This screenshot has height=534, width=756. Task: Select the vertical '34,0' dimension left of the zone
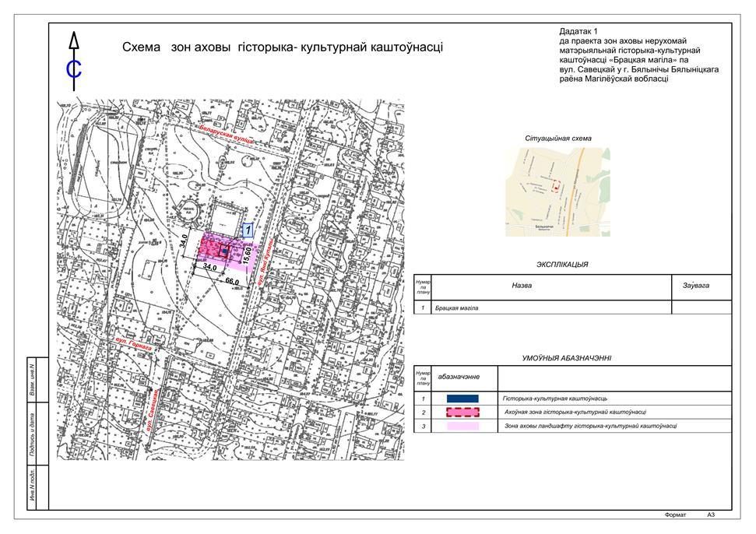183,241
